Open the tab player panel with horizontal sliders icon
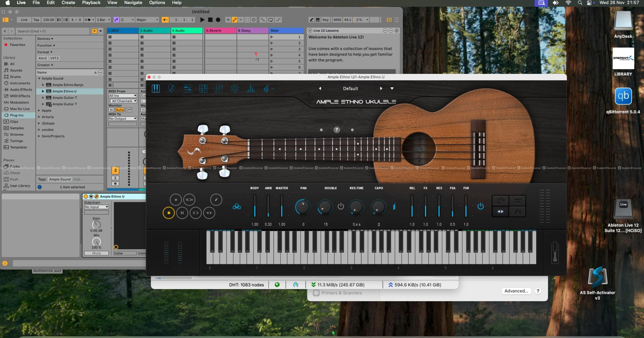The width and height of the screenshot is (644, 338). (x=187, y=88)
